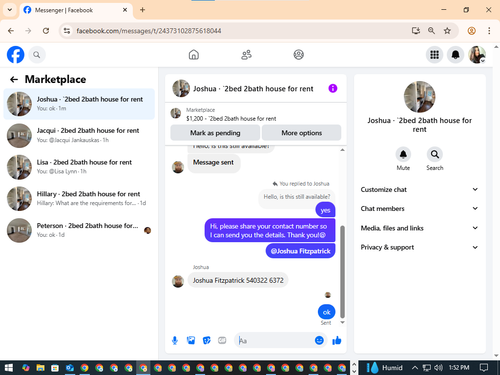This screenshot has height=375, width=500.
Task: Attach a photo or file icon
Action: (x=191, y=340)
